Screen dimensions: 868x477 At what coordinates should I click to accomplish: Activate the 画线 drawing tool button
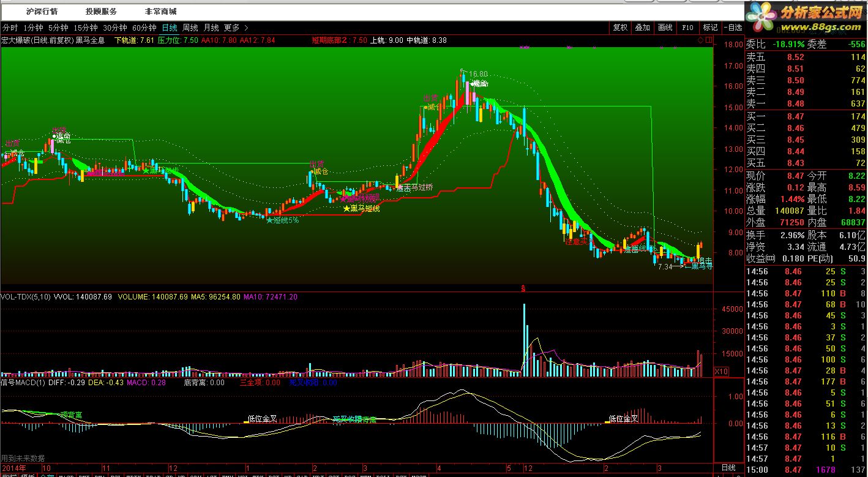pyautogui.click(x=665, y=28)
